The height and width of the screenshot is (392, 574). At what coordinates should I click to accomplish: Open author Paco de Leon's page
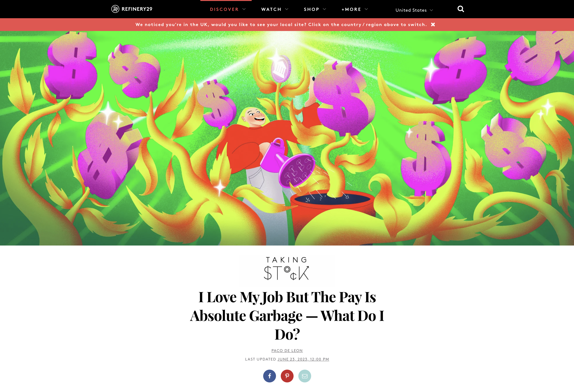click(287, 351)
